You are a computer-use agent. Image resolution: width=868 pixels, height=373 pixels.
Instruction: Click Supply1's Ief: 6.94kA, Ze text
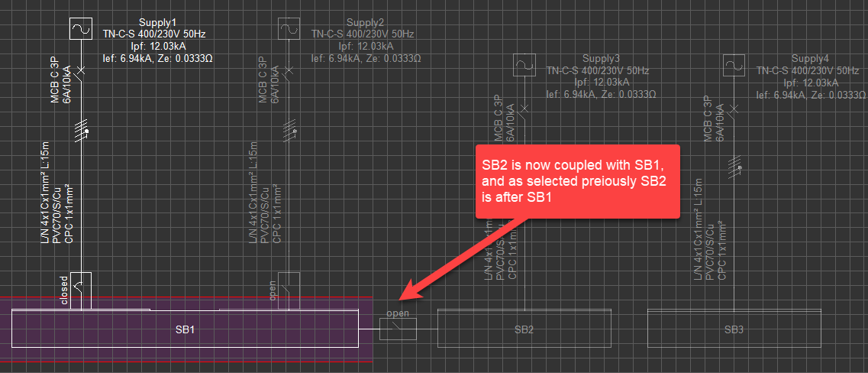click(x=158, y=57)
